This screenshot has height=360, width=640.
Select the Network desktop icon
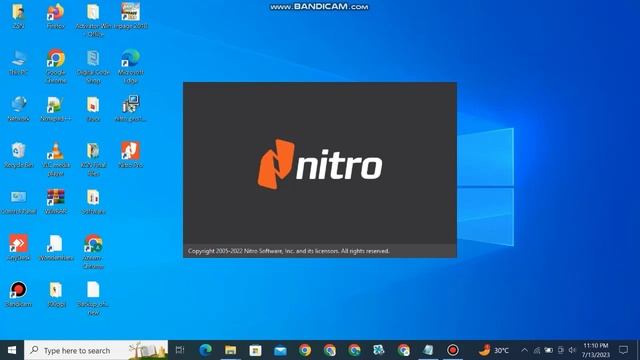coord(18,109)
